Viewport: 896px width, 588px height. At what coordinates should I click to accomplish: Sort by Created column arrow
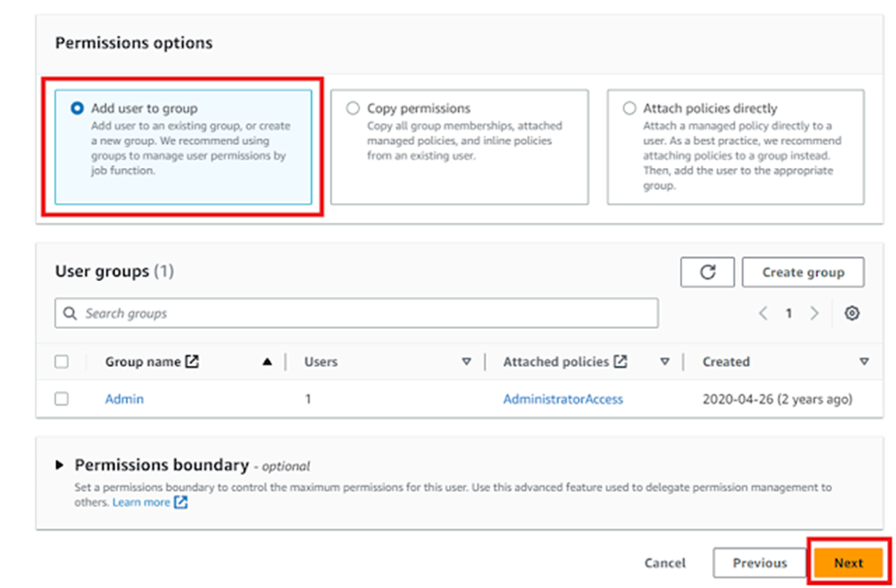coord(864,362)
